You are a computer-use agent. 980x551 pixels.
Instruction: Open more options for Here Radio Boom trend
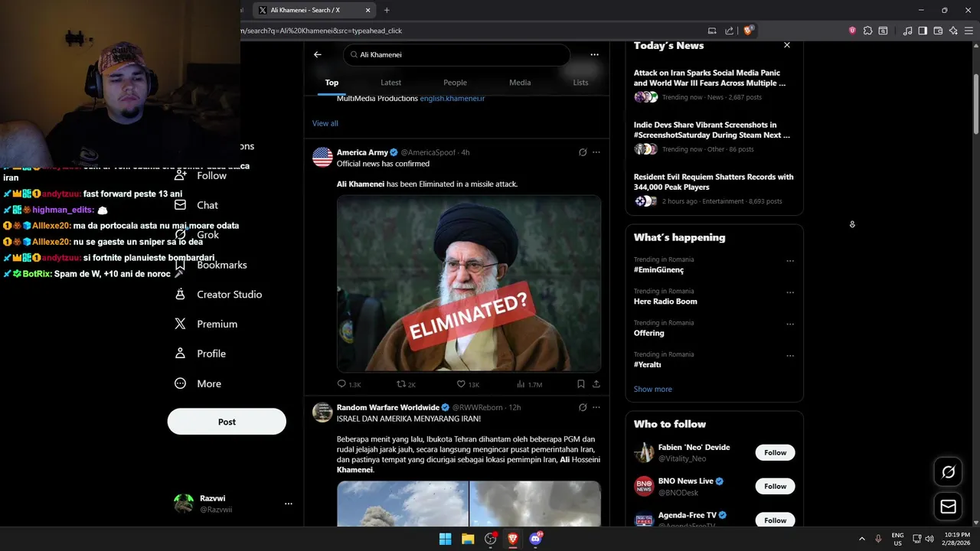pyautogui.click(x=790, y=292)
